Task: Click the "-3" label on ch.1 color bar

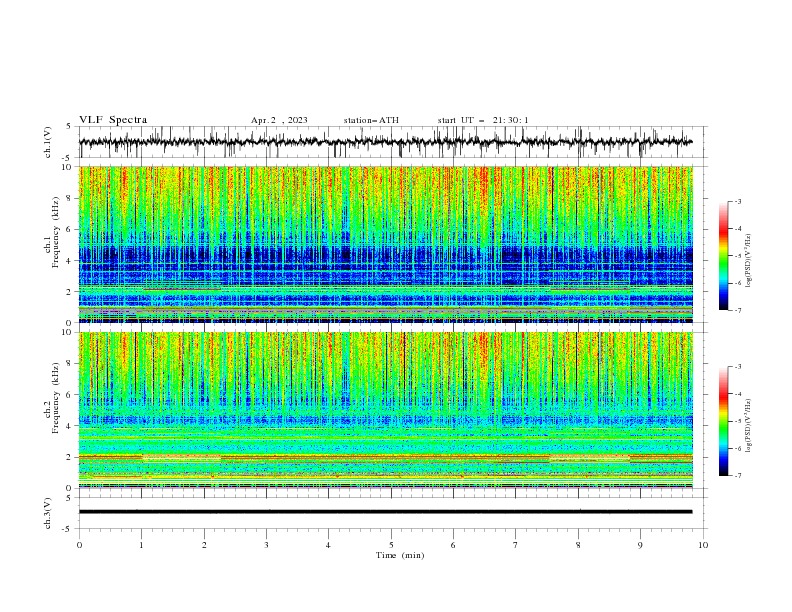Action: coord(737,201)
